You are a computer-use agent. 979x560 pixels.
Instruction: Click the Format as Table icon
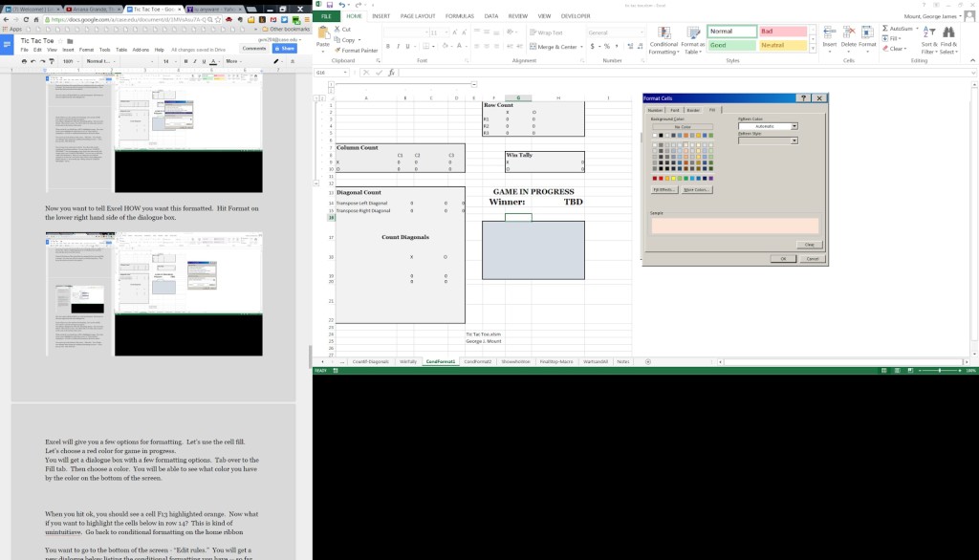pyautogui.click(x=693, y=34)
